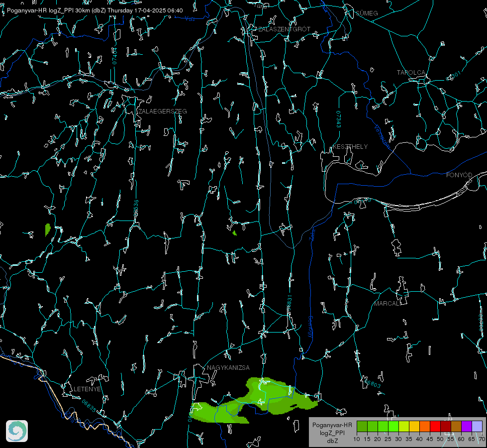Click the LETENYE town label

87,389
